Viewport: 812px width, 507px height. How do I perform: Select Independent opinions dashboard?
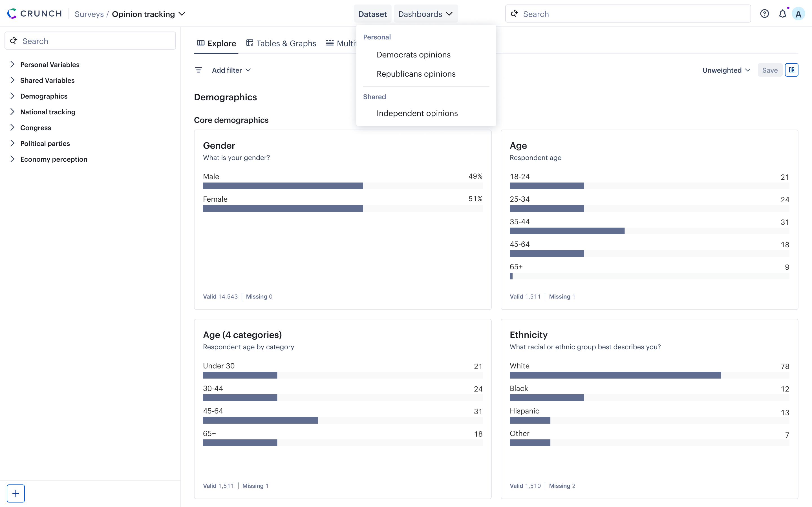417,113
